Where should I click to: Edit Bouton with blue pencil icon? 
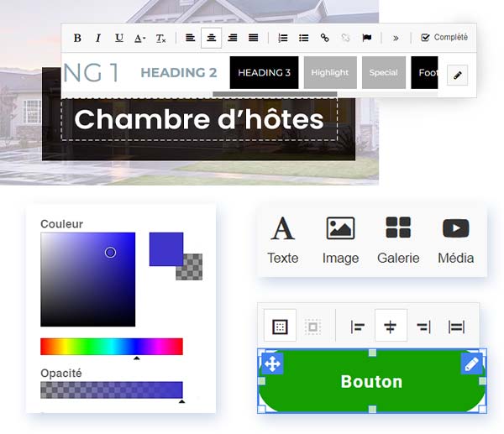click(472, 363)
